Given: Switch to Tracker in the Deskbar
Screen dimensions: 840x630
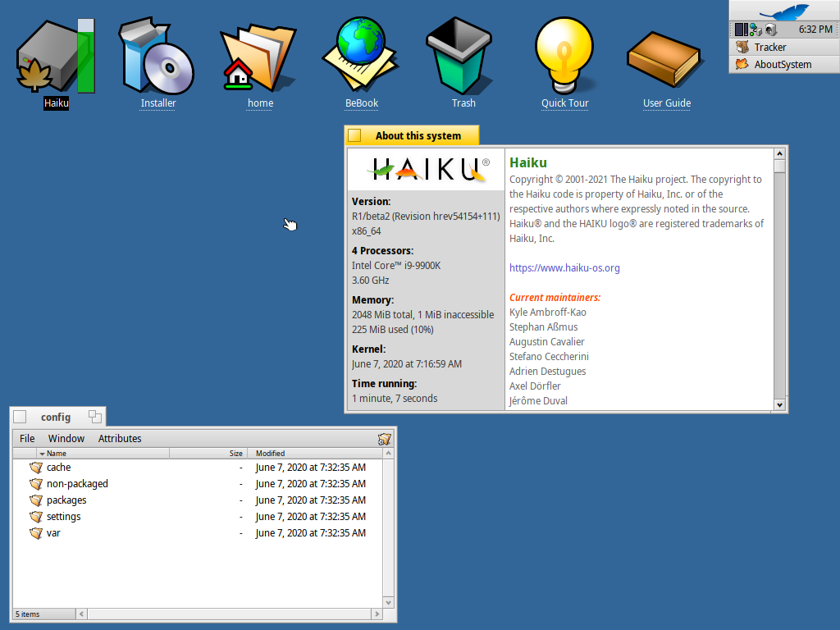Looking at the screenshot, I should (x=785, y=47).
